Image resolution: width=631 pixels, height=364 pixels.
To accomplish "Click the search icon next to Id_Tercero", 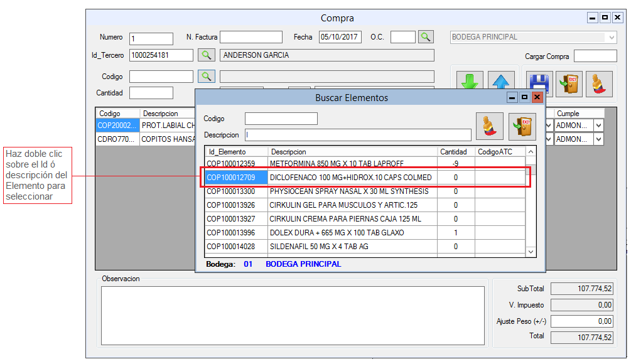I will coord(207,55).
